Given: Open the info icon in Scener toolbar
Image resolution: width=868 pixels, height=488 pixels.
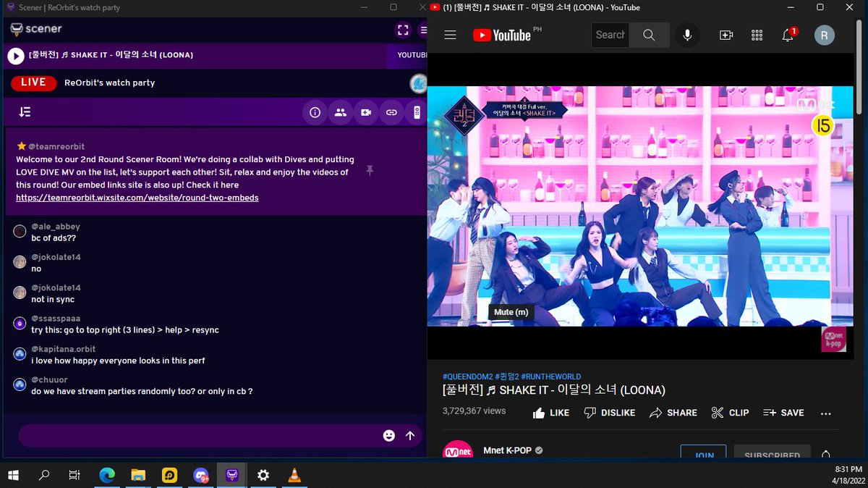Looking at the screenshot, I should [x=315, y=112].
